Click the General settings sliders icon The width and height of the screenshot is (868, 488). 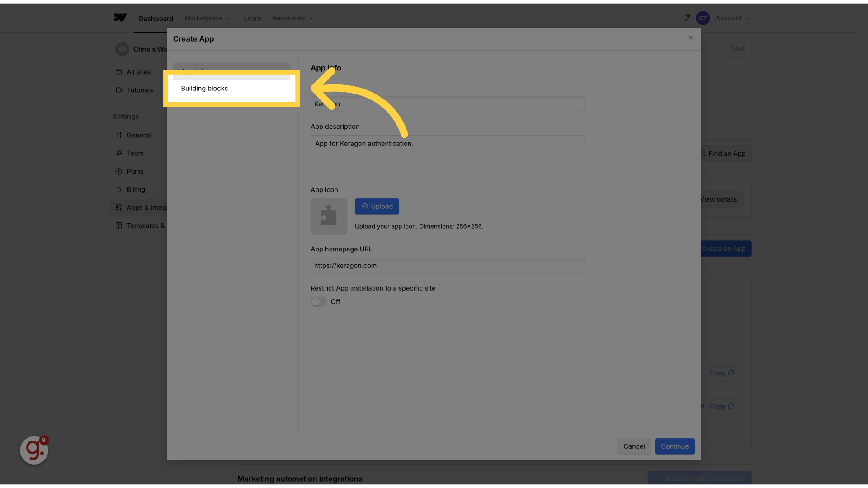[x=119, y=135]
